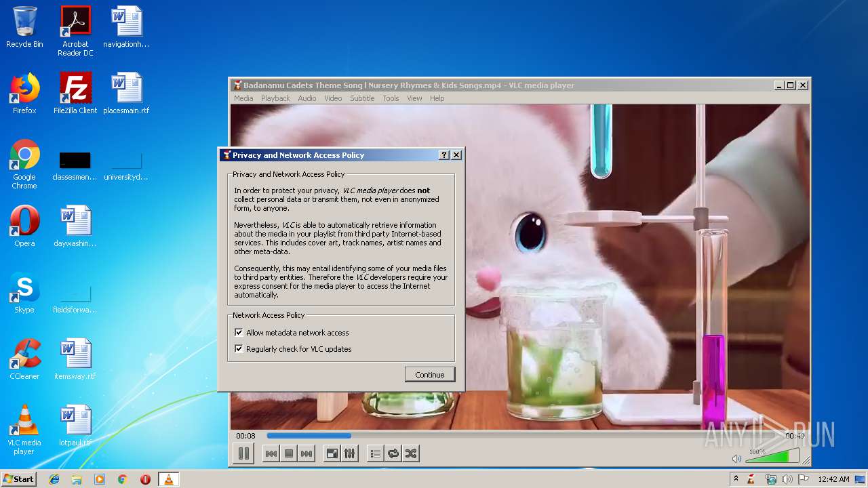Open Acrobat Reader DC desktop shortcut

pyautogui.click(x=75, y=31)
